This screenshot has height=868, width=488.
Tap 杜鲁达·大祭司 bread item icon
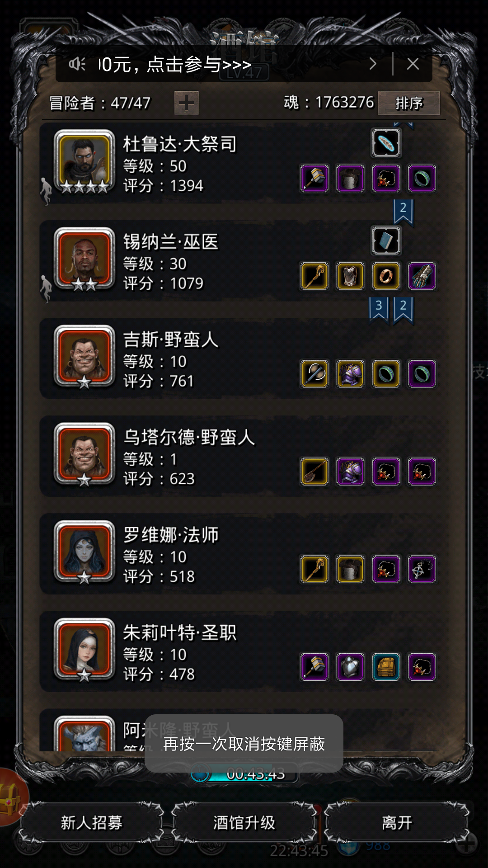tap(386, 143)
